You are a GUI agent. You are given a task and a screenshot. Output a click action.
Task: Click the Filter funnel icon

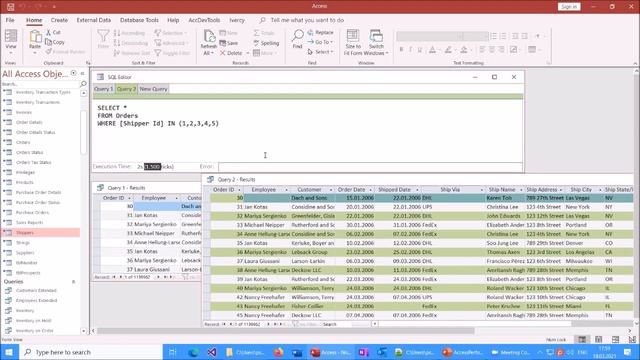(103, 36)
